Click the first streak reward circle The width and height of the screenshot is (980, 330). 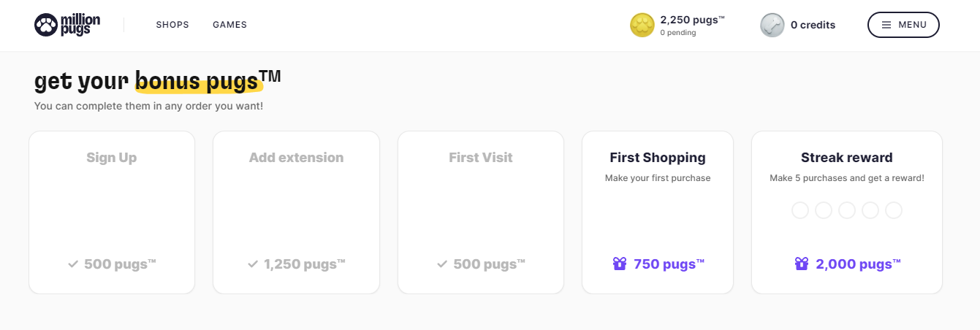(x=800, y=210)
